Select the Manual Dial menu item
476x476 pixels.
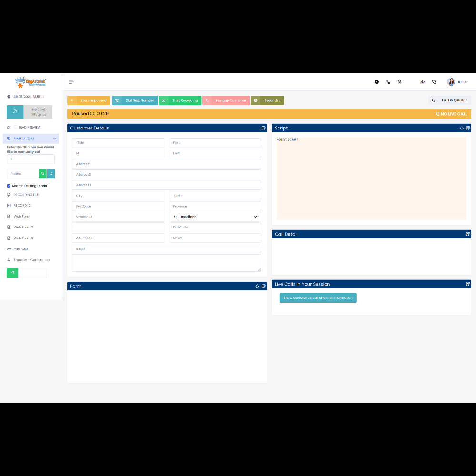click(x=31, y=139)
